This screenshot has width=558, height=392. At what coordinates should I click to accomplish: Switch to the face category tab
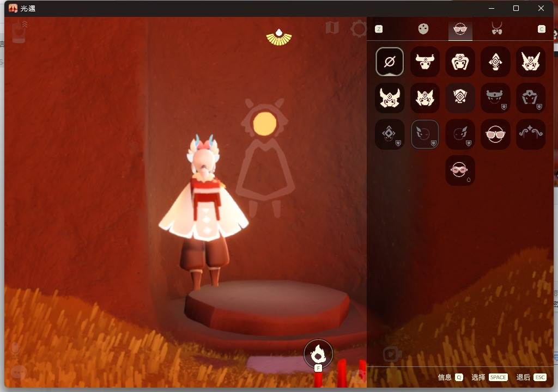pyautogui.click(x=423, y=29)
